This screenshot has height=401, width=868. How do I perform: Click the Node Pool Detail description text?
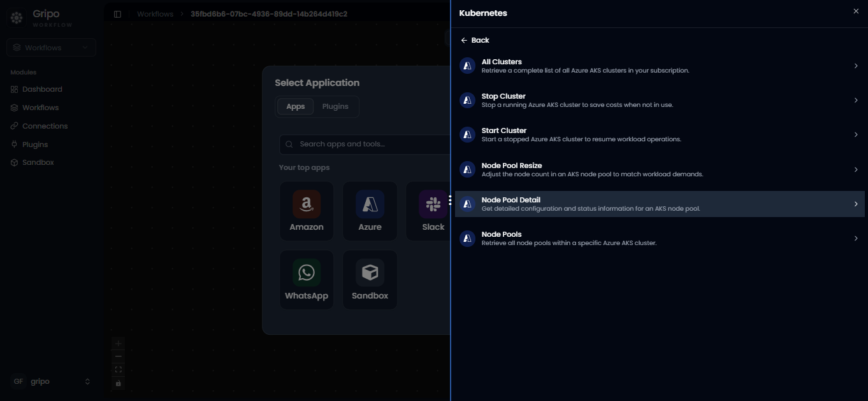(591, 209)
